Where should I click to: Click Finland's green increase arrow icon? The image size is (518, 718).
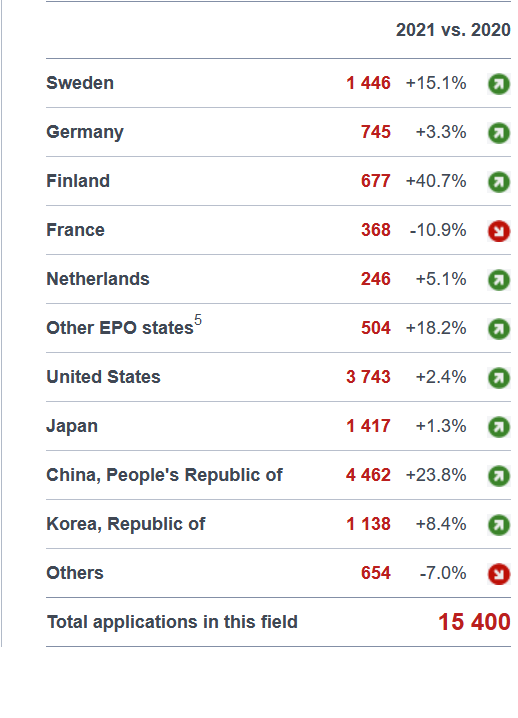click(499, 182)
